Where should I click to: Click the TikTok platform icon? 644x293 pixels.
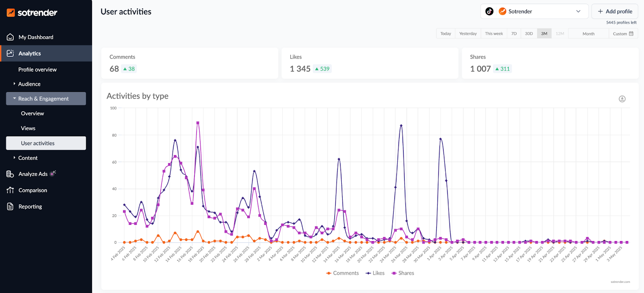[489, 11]
